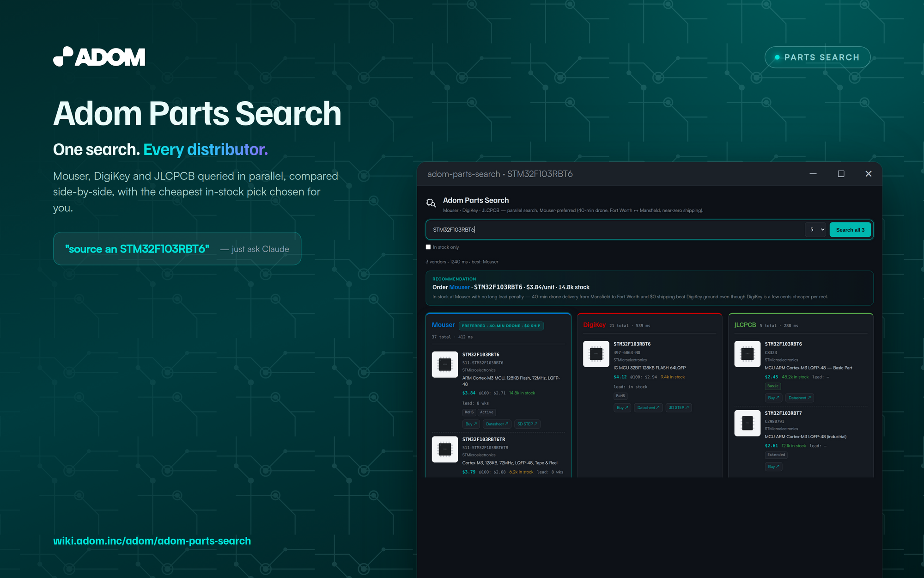
Task: Open DigiKey STM32F103RBT6 chip thumbnail
Action: click(x=596, y=354)
